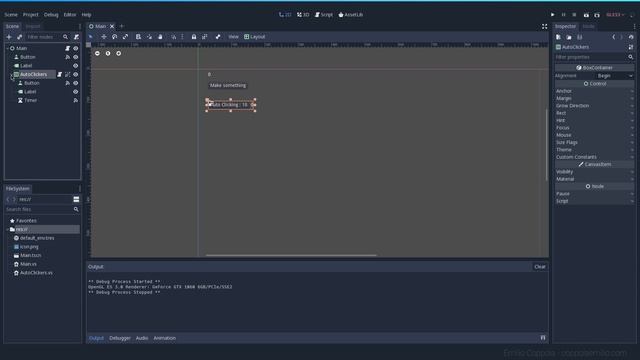The width and height of the screenshot is (640, 360).
Task: Toggle visibility of first Button node
Action: [76, 57]
